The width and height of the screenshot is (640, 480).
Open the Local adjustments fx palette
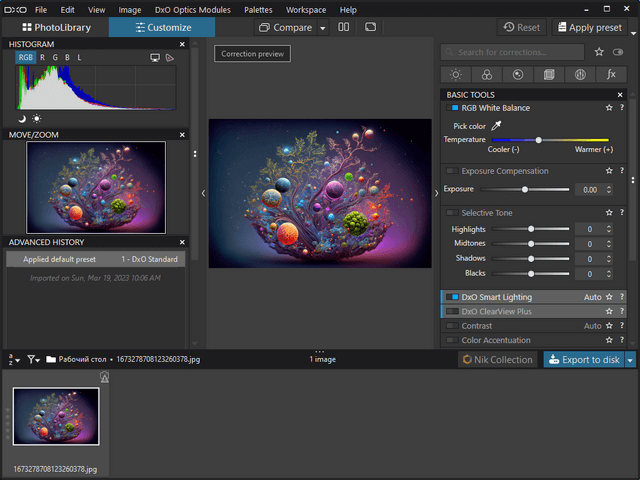[610, 74]
